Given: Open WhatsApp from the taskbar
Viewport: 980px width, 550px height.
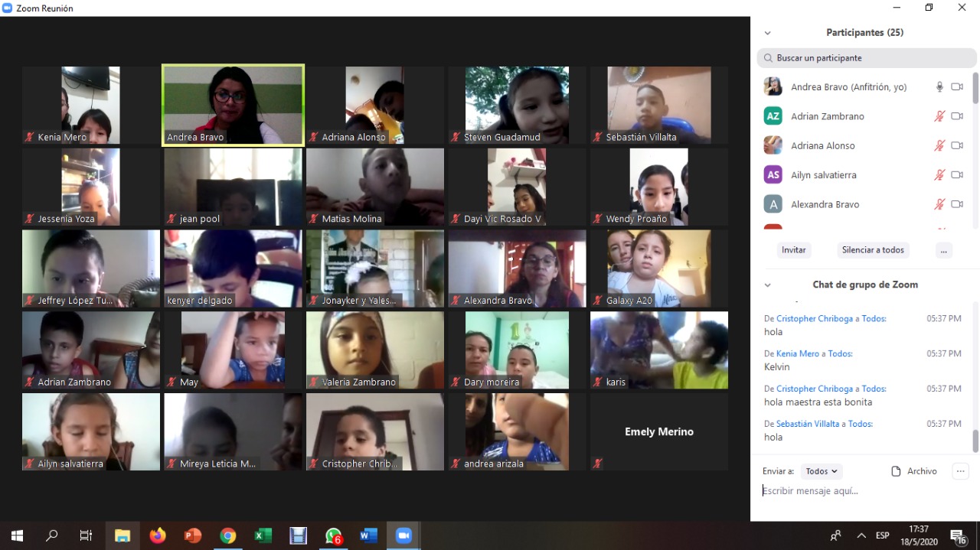Looking at the screenshot, I should tap(334, 535).
